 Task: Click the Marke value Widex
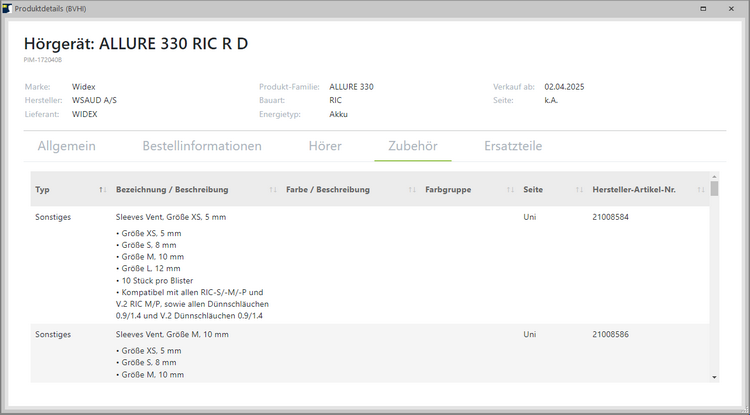tap(84, 87)
